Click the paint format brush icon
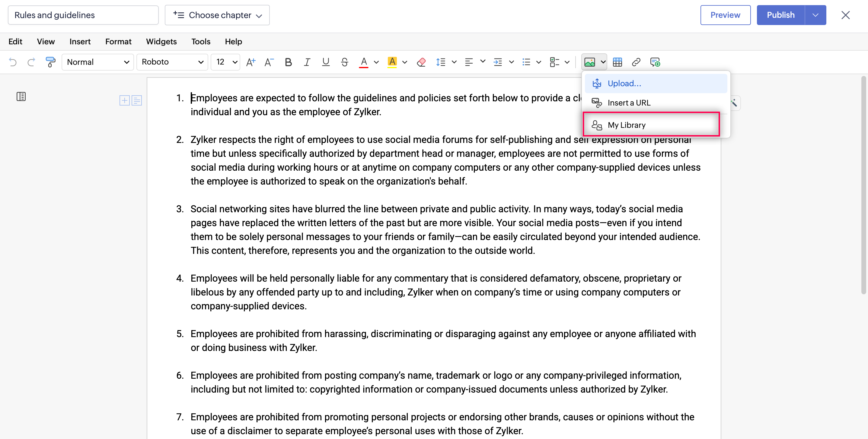 [x=50, y=62]
